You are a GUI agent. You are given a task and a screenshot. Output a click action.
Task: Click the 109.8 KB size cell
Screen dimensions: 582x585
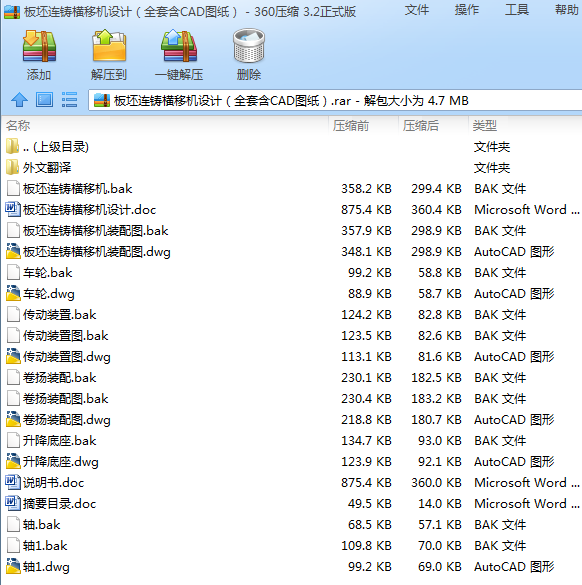pyautogui.click(x=366, y=546)
